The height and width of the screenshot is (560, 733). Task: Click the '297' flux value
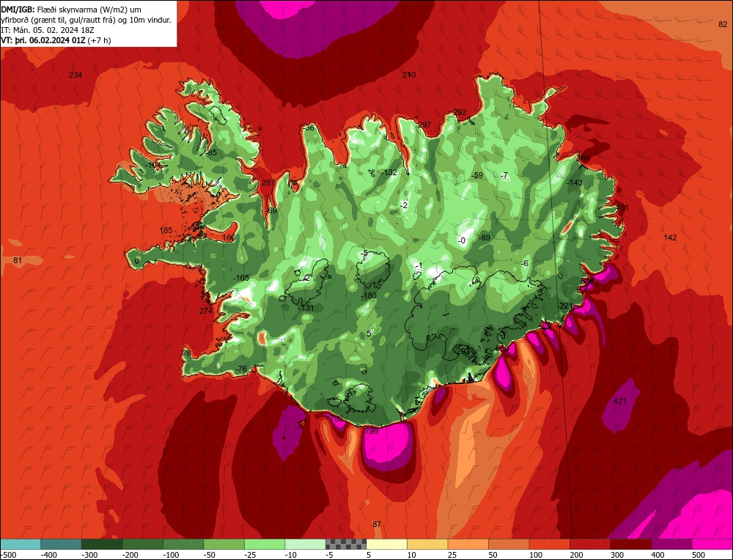pyautogui.click(x=424, y=125)
